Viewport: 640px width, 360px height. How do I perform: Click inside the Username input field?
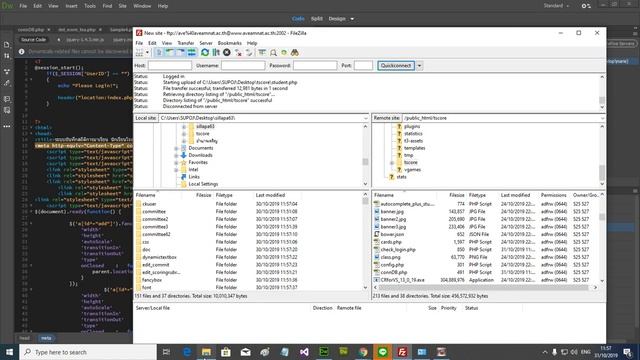[243, 66]
